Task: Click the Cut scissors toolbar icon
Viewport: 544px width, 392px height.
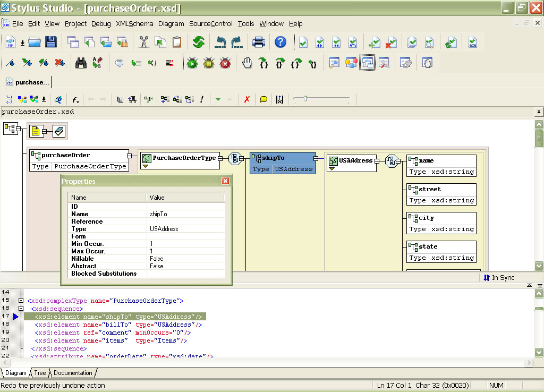Action: coord(144,42)
